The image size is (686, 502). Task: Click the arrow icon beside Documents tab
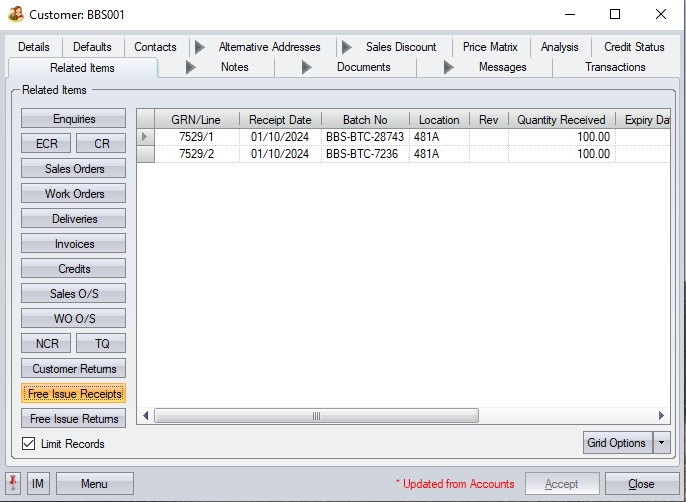(x=306, y=68)
